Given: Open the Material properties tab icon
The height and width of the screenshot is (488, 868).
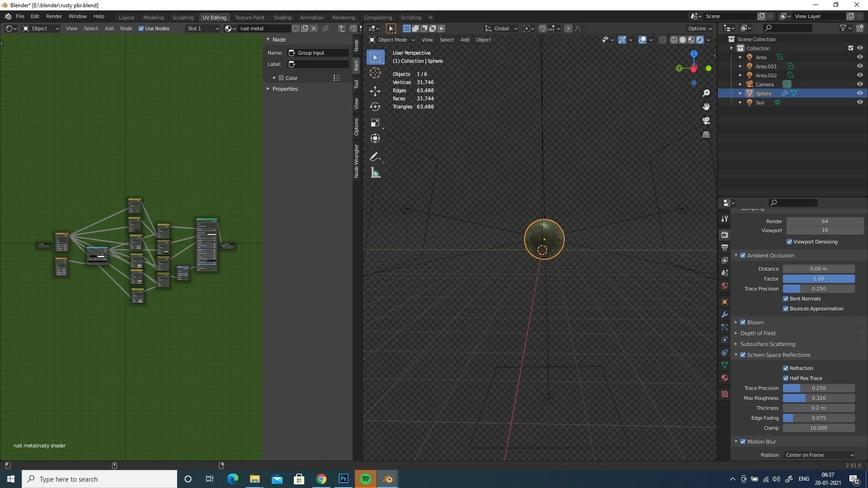Looking at the screenshot, I should pos(725,378).
